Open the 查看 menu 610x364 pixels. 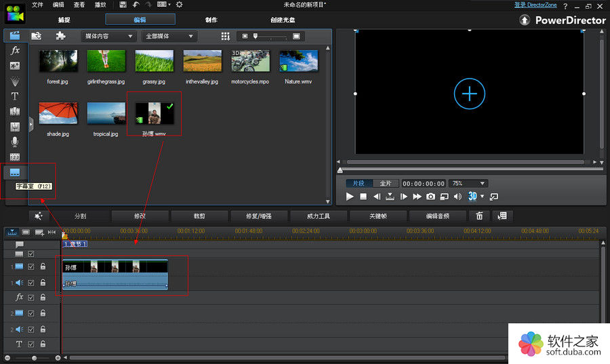click(79, 5)
